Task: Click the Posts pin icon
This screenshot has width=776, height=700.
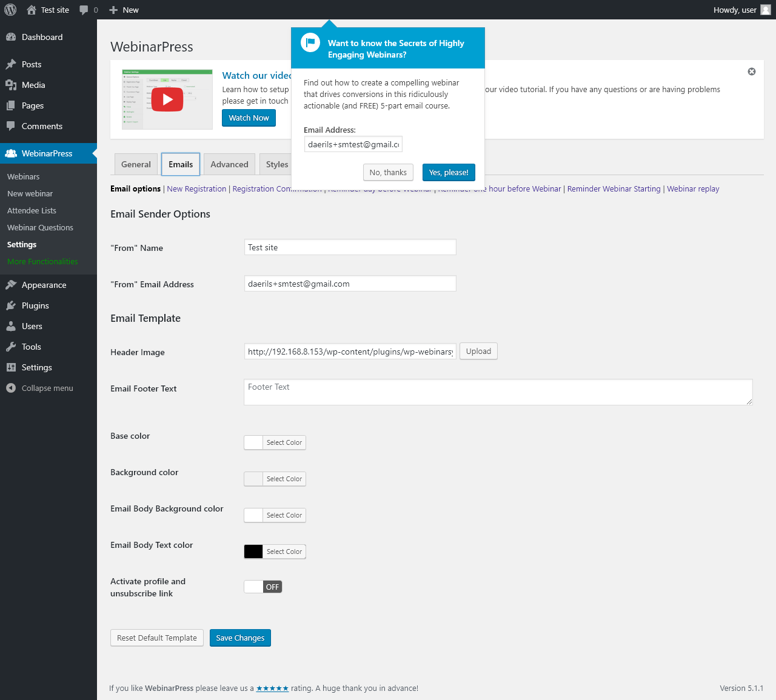Action: tap(11, 64)
